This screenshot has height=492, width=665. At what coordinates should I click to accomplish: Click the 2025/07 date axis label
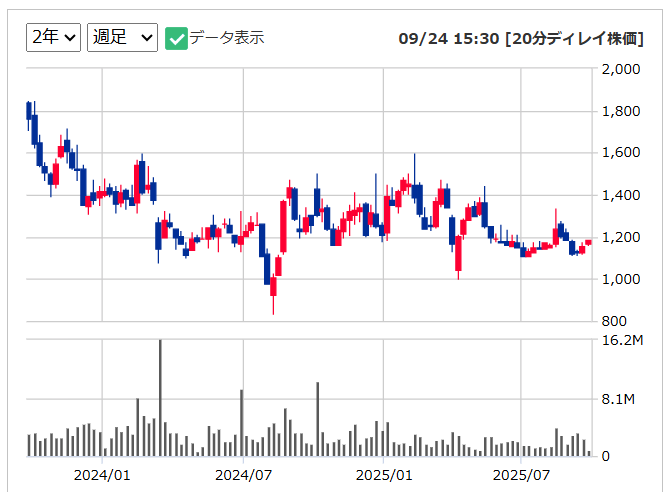(x=523, y=474)
